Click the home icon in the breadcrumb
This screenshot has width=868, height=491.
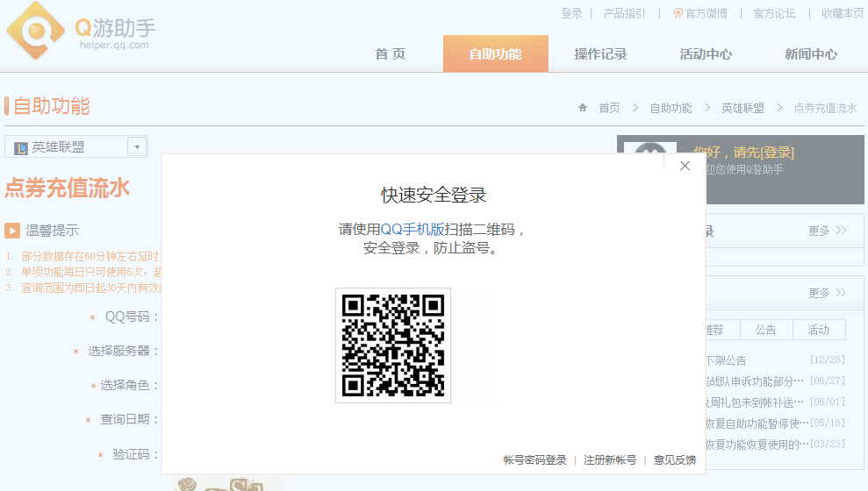click(x=583, y=107)
